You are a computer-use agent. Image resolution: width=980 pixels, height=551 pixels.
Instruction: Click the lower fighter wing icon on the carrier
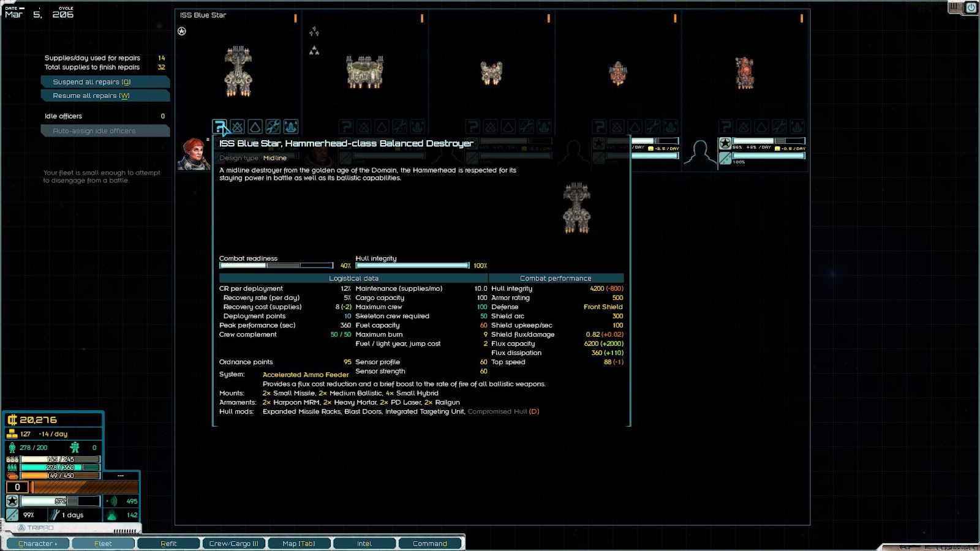point(314,51)
